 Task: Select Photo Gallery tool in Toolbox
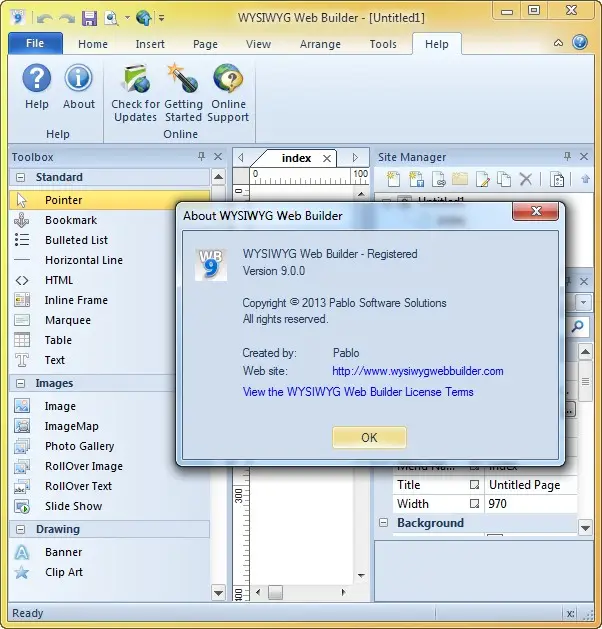tap(79, 446)
